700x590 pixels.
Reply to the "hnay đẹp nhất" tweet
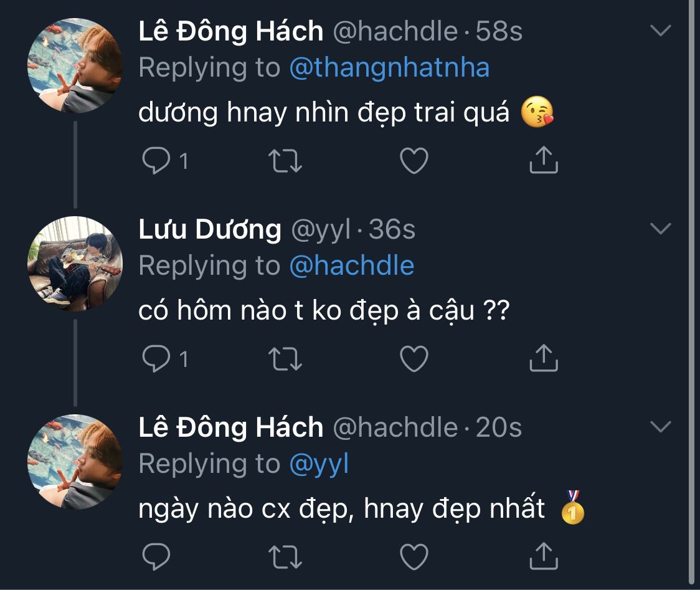point(156,555)
